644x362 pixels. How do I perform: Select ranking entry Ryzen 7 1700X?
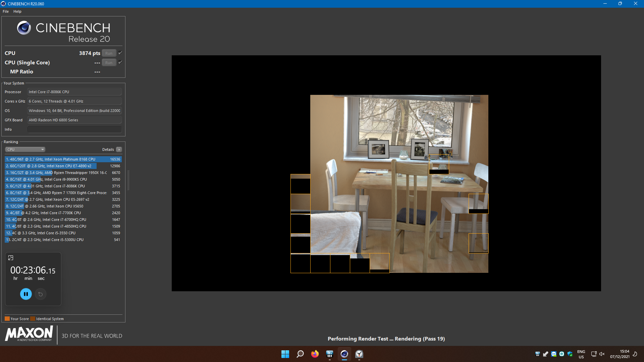[x=63, y=193]
